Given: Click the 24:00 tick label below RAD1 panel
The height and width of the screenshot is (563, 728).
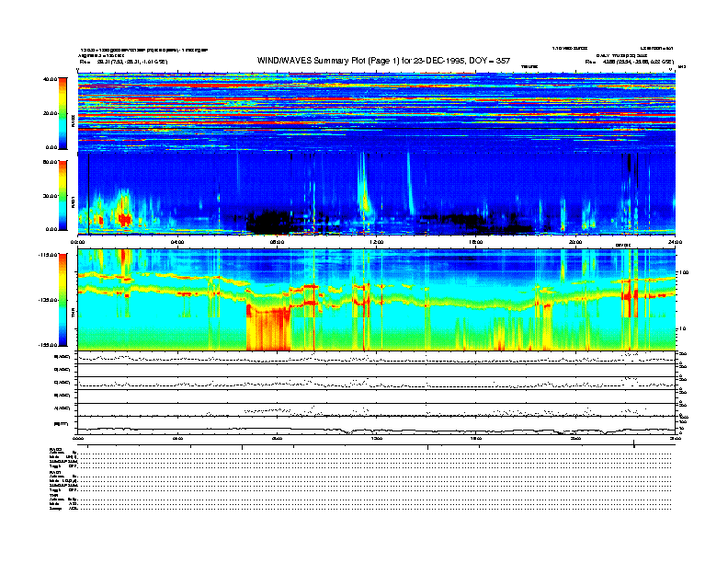Looking at the screenshot, I should click(675, 242).
